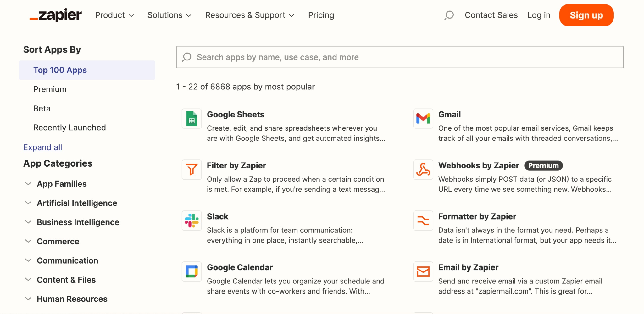Open the Google Calendar icon
644x314 pixels.
coord(192,271)
